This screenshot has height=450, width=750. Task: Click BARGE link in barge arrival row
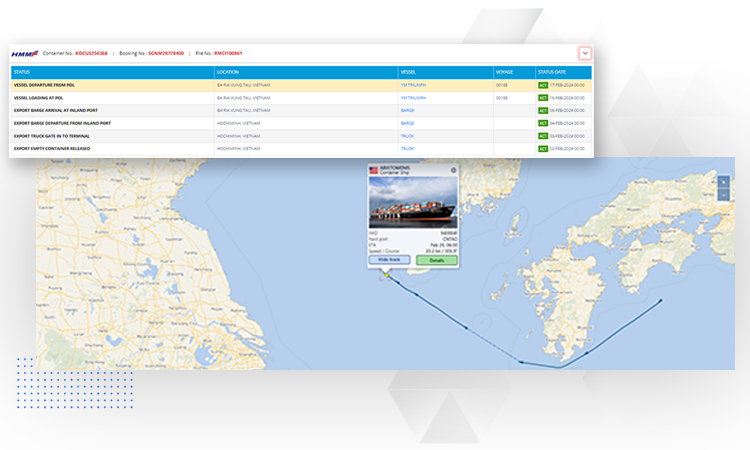pyautogui.click(x=407, y=111)
